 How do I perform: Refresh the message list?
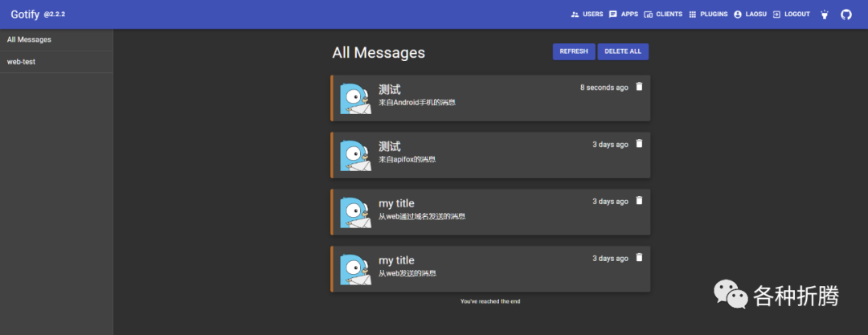pyautogui.click(x=574, y=51)
